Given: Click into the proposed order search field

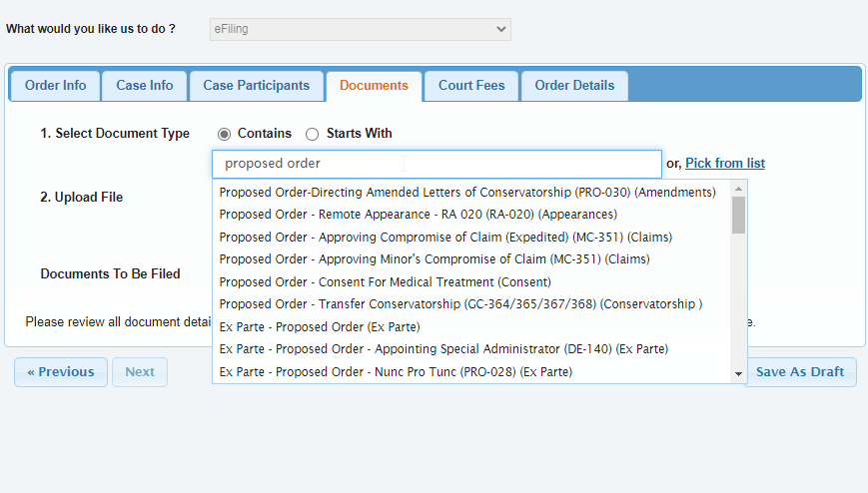Looking at the screenshot, I should point(436,164).
